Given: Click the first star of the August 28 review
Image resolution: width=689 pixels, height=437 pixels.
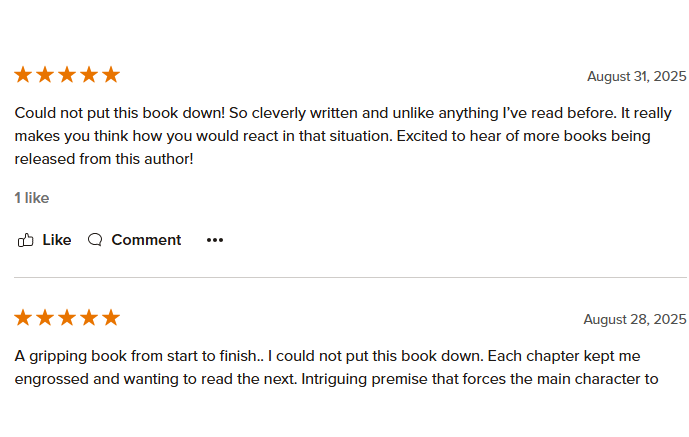Looking at the screenshot, I should tap(23, 318).
